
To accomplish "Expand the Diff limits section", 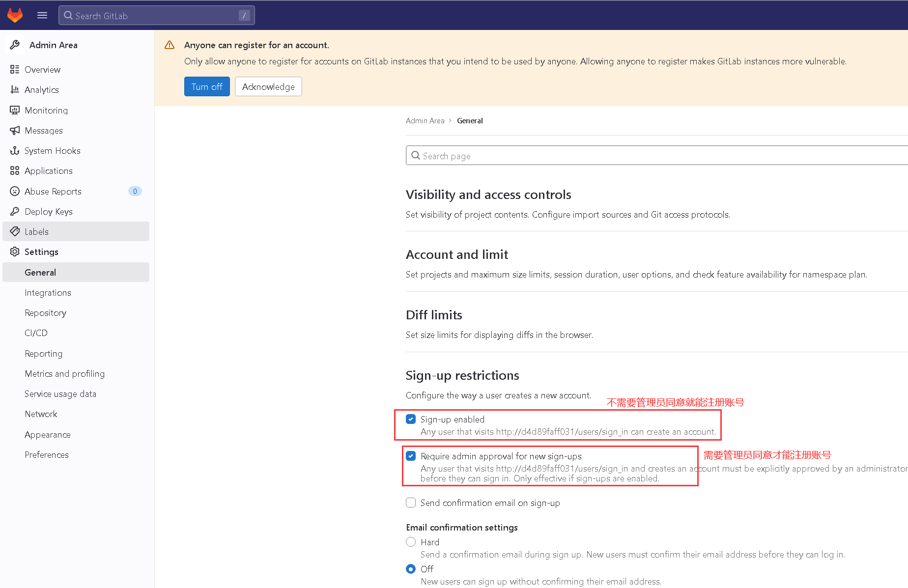I will (434, 315).
